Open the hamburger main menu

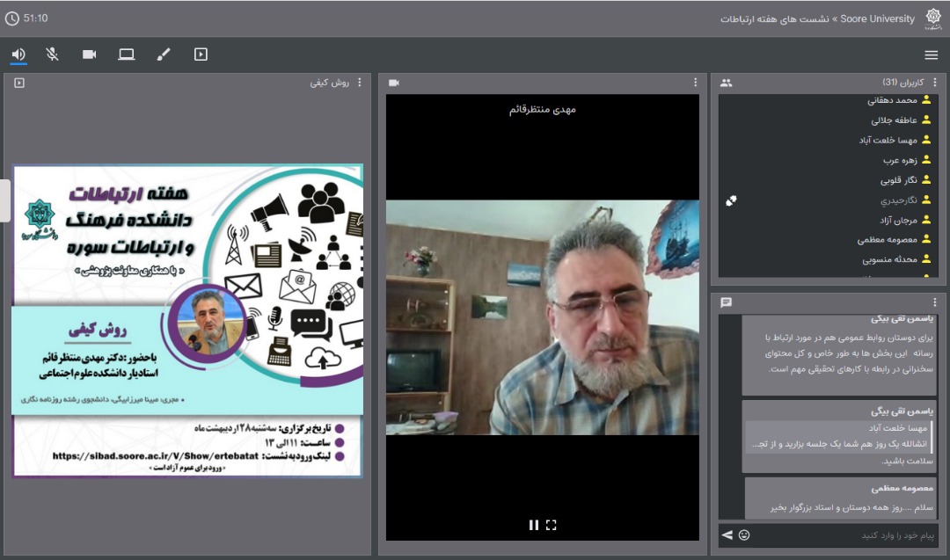tap(932, 55)
